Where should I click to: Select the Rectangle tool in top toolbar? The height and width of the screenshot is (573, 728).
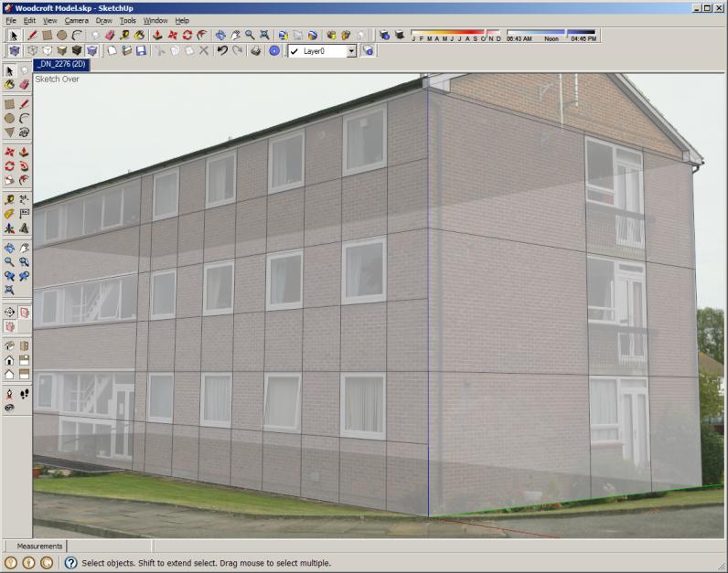point(47,36)
